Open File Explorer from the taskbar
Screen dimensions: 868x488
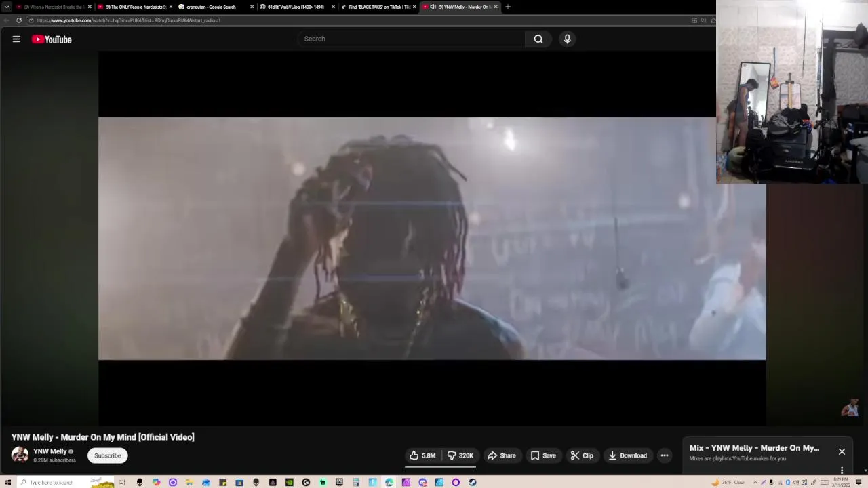coord(189,483)
